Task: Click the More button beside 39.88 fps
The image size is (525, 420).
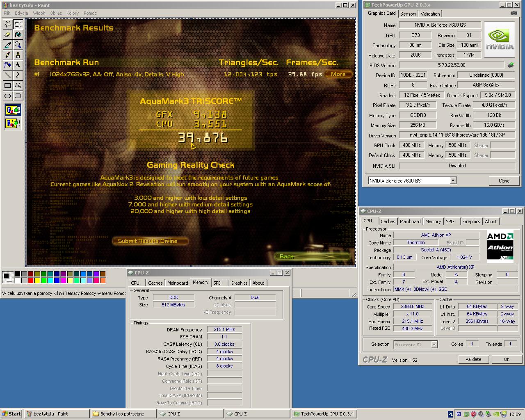Action: [338, 74]
